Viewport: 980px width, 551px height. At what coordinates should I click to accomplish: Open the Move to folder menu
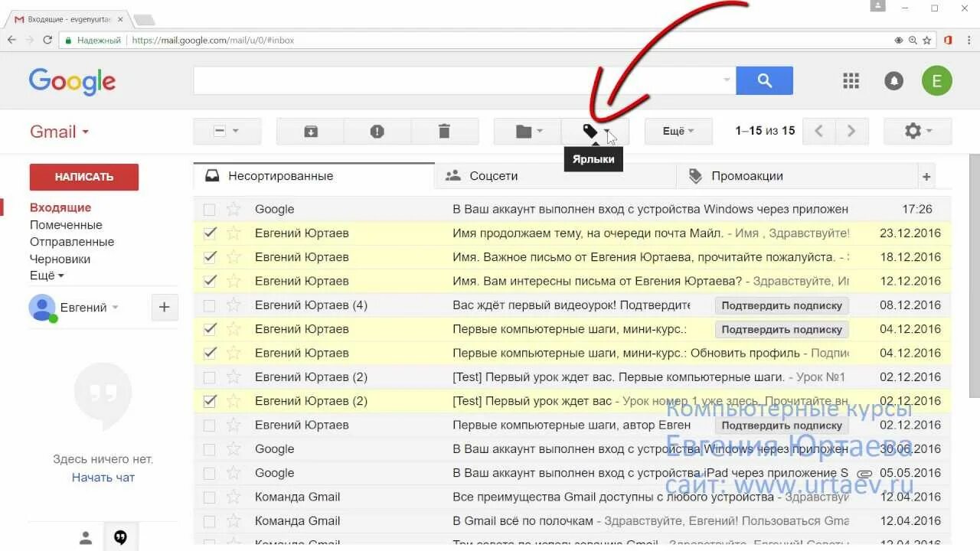(x=528, y=132)
